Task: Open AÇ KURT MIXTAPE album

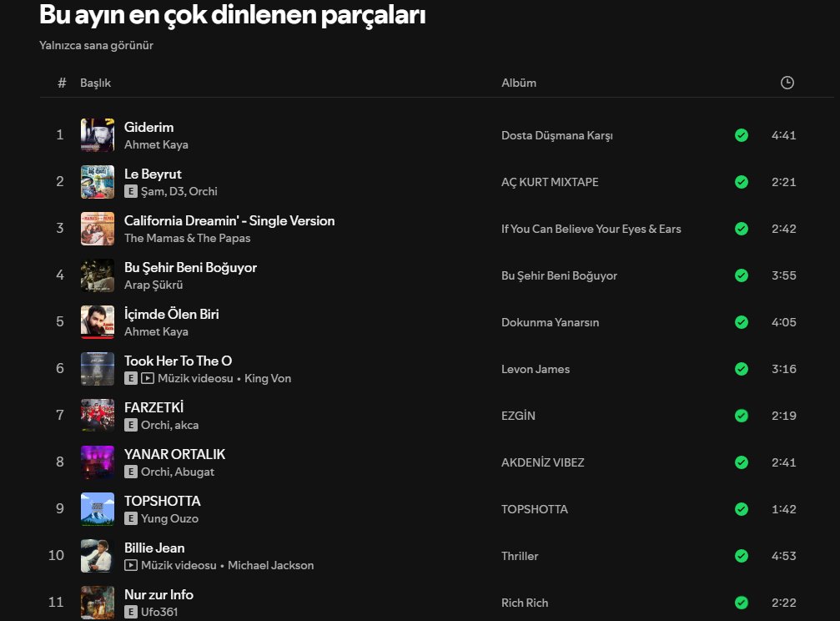Action: pyautogui.click(x=550, y=182)
